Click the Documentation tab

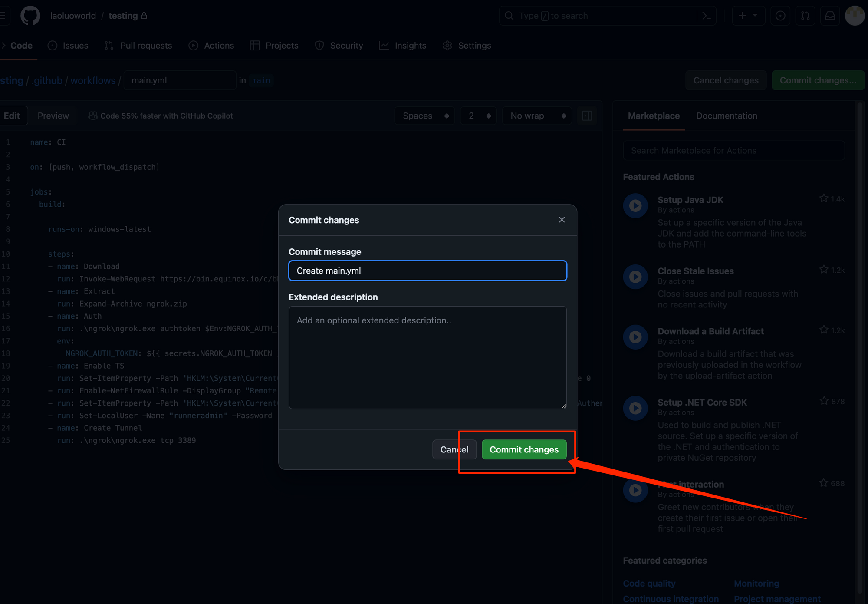pos(727,116)
